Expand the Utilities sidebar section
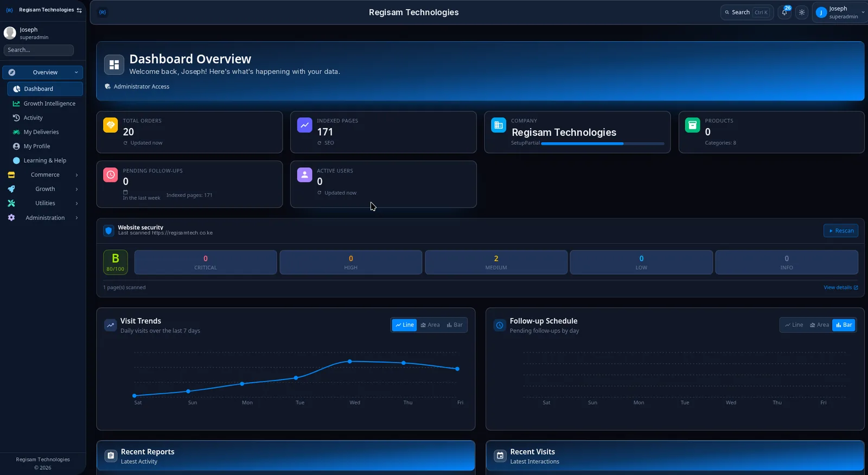868x475 pixels. point(42,203)
